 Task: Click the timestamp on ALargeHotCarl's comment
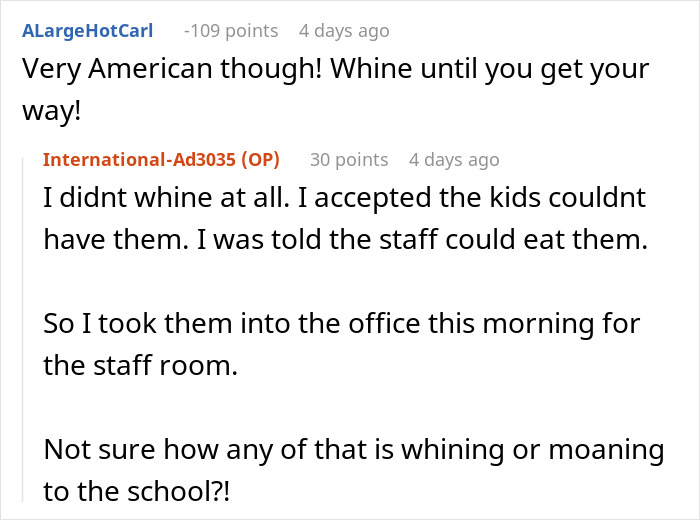pyautogui.click(x=343, y=31)
